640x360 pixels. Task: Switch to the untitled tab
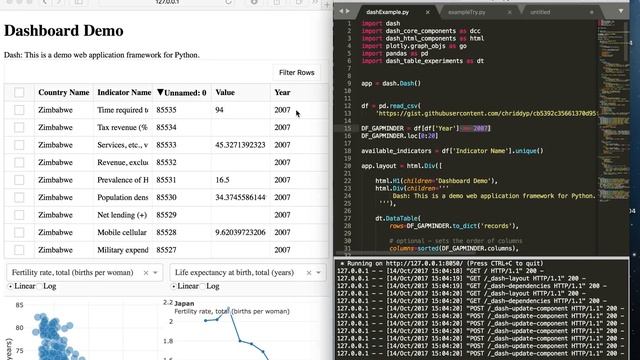click(540, 12)
